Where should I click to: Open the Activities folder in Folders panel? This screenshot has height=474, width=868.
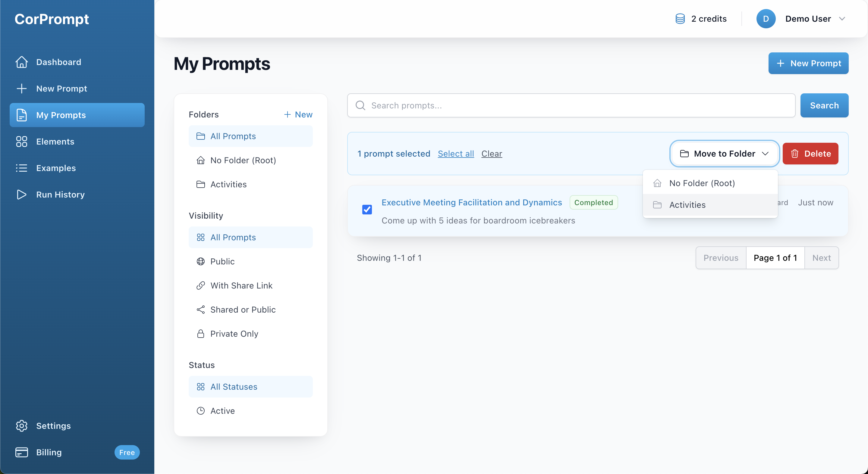228,185
